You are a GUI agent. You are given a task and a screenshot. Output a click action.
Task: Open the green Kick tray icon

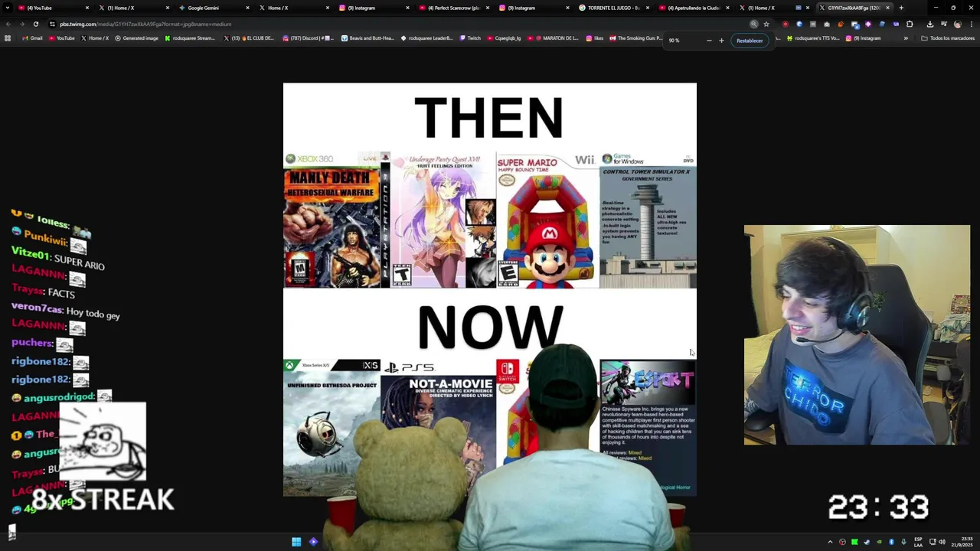point(854,542)
